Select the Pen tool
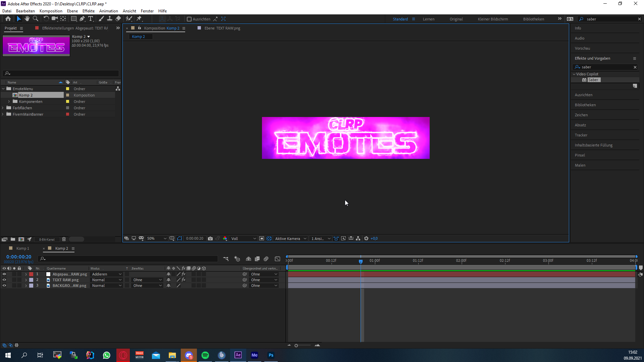 [82, 19]
